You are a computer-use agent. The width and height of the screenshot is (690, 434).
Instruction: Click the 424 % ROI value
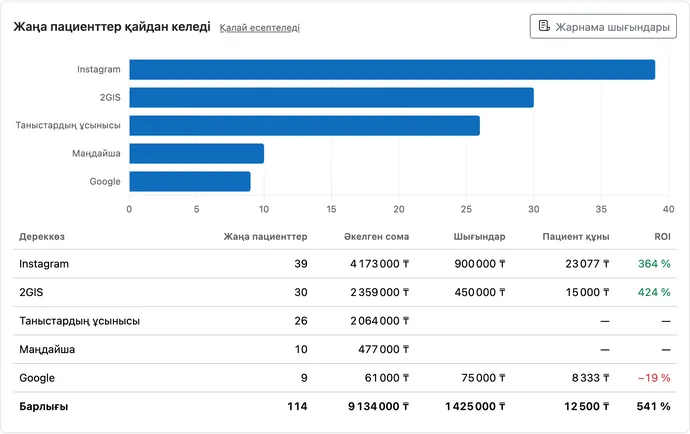(x=654, y=292)
